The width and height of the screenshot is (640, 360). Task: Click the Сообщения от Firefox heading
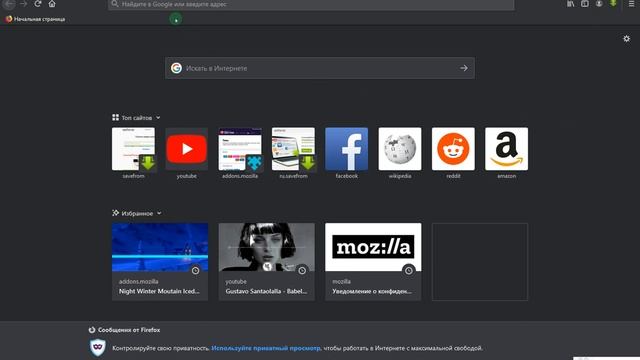129,330
